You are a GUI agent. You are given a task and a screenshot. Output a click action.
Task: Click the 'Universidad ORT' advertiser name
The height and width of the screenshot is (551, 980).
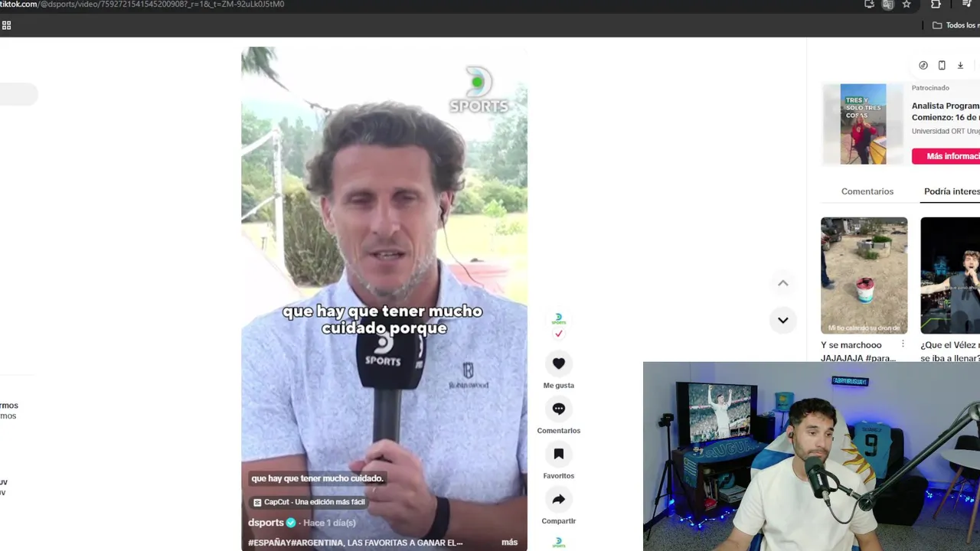[x=946, y=132]
